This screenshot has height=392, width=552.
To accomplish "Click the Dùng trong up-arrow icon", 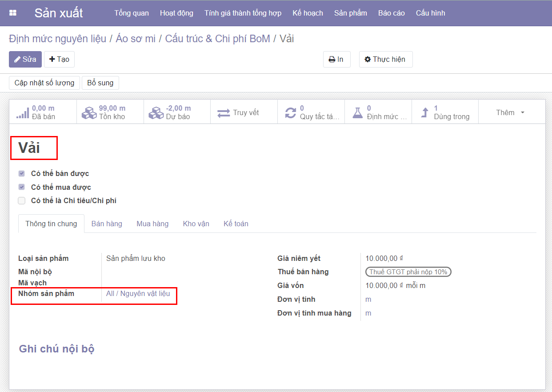I will [x=425, y=113].
